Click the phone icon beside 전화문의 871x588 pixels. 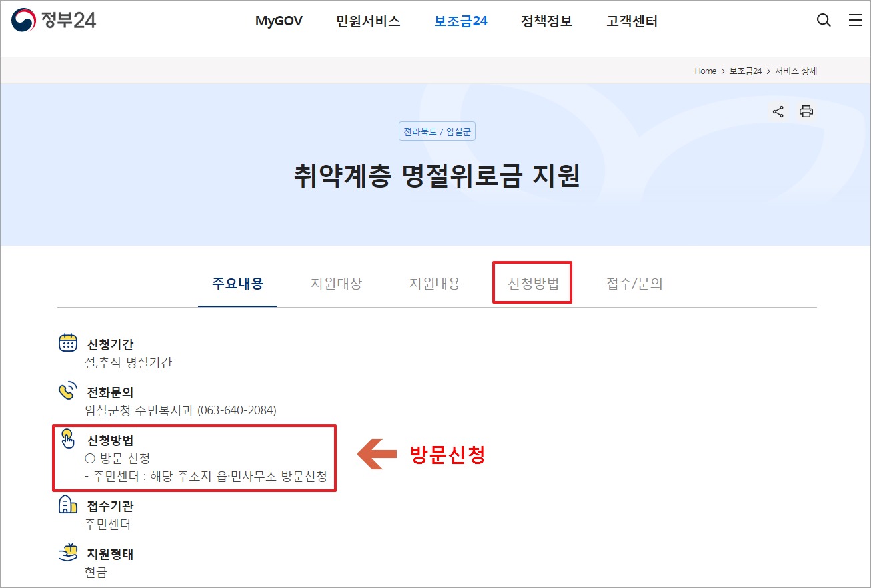[68, 390]
